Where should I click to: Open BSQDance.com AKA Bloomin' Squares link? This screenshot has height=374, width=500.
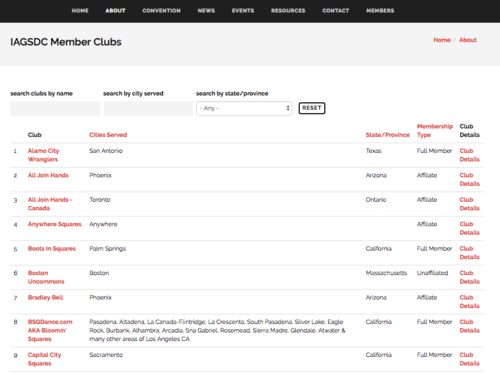click(x=50, y=330)
